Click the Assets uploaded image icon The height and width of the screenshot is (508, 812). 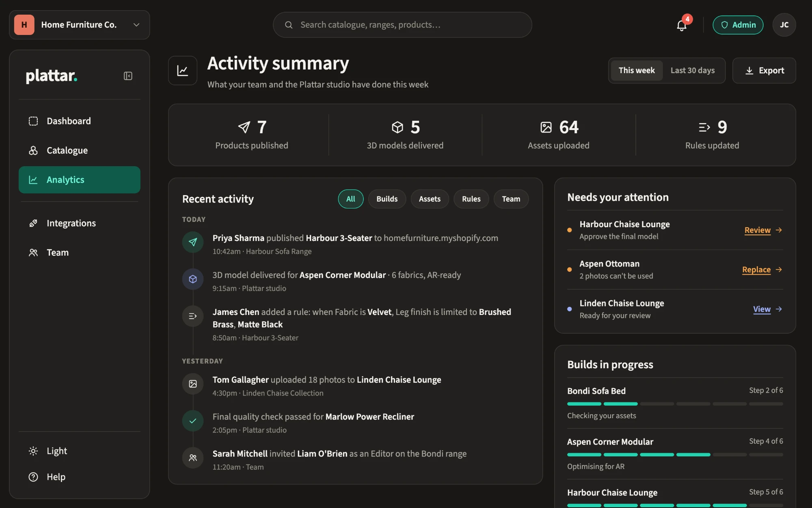point(546,127)
